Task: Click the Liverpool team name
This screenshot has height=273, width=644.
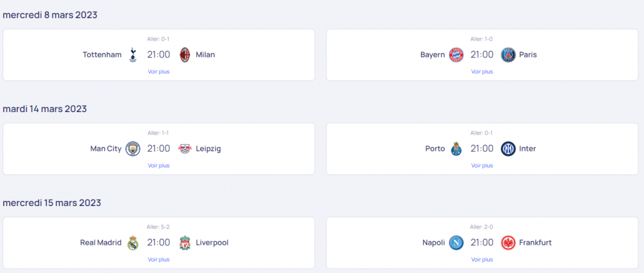Action: pos(212,243)
